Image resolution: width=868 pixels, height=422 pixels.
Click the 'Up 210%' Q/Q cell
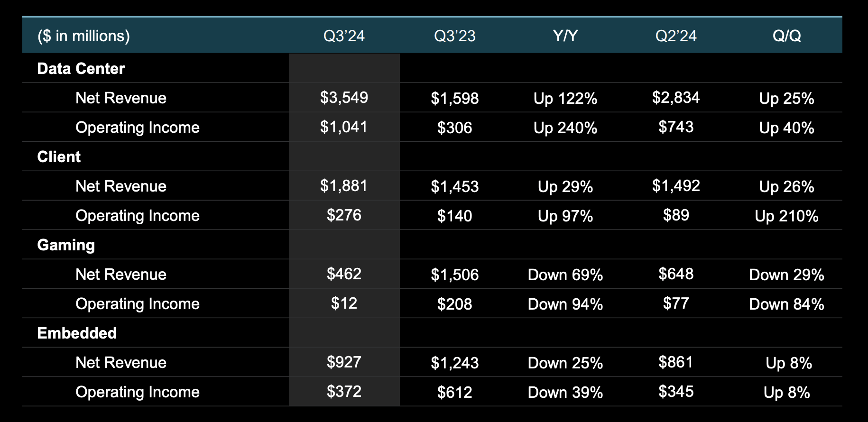click(786, 216)
